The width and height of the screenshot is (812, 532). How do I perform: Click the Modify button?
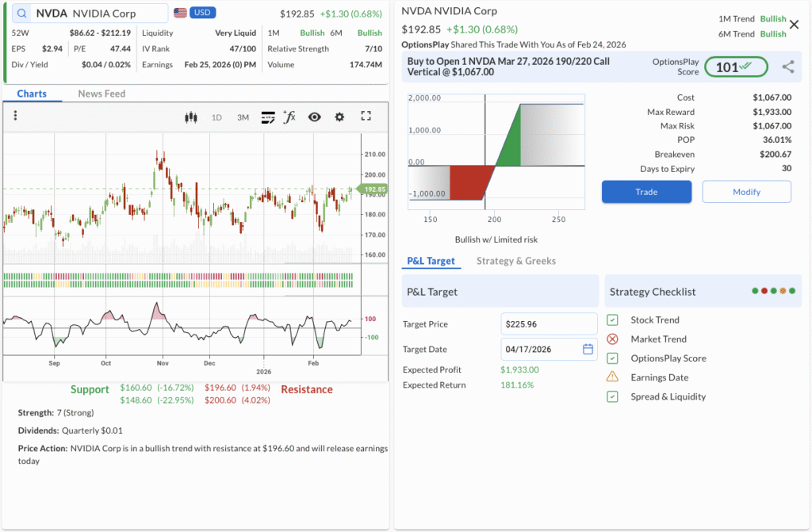[x=746, y=192]
